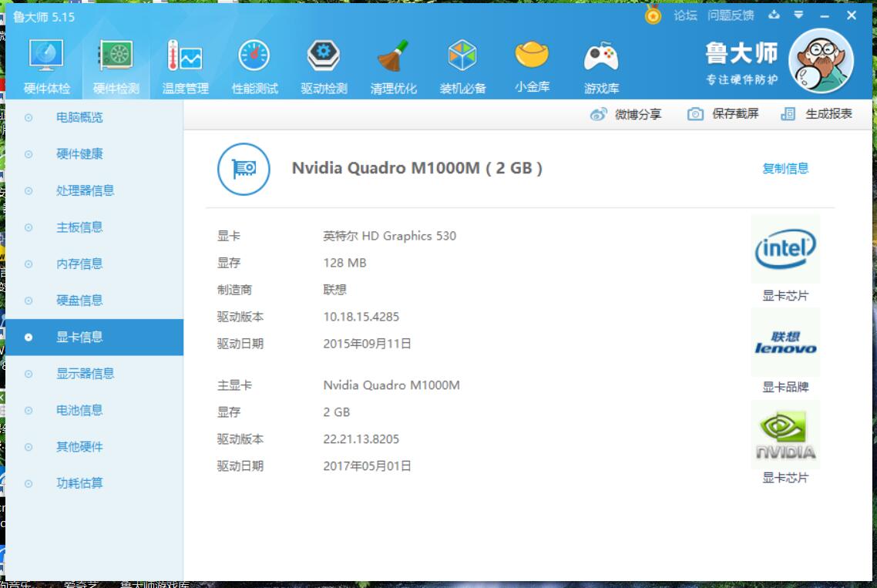Share via the 微博分享 button
877x588 pixels.
point(627,114)
